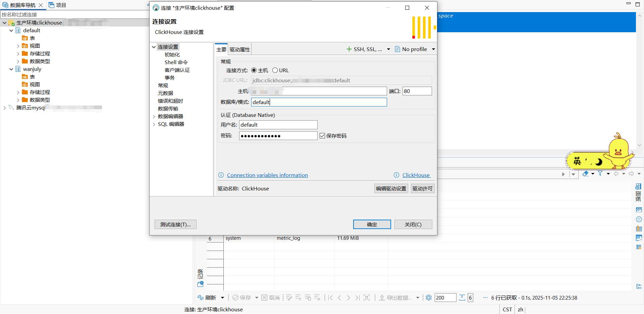Select the URL connection radio button

click(x=275, y=70)
